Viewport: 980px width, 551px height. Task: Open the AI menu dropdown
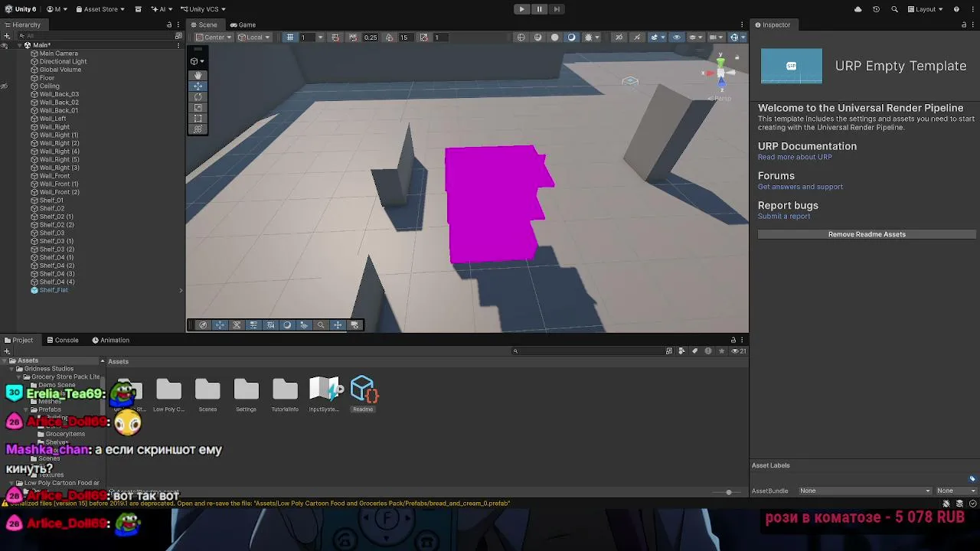point(162,9)
